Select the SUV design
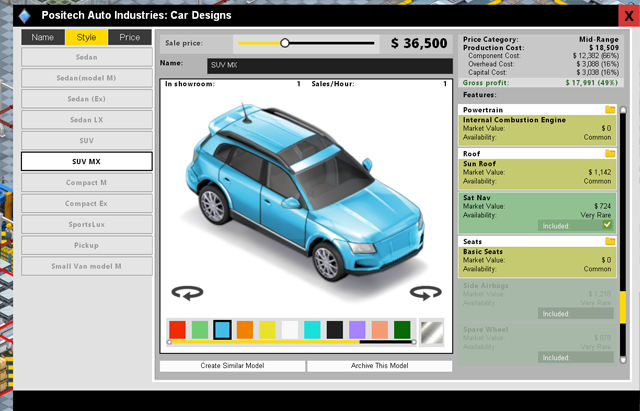The height and width of the screenshot is (411, 640). [87, 140]
